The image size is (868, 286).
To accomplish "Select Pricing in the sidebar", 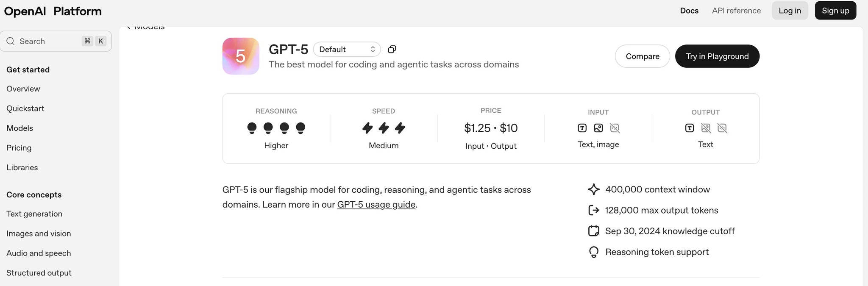I will pyautogui.click(x=19, y=148).
